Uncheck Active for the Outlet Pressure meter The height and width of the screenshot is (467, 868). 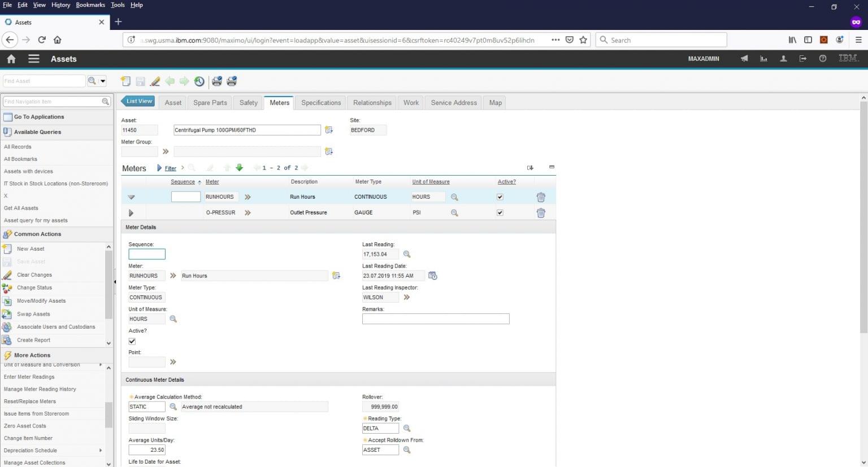pos(500,212)
